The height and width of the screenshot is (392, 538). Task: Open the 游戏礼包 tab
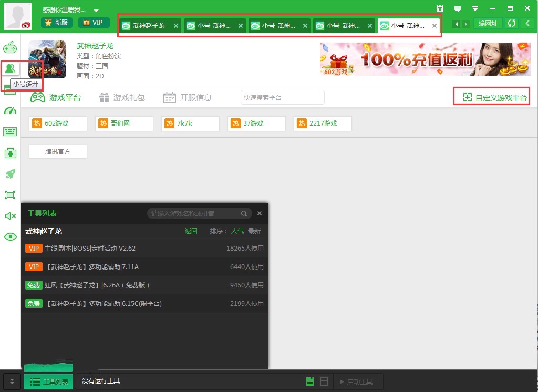click(122, 98)
